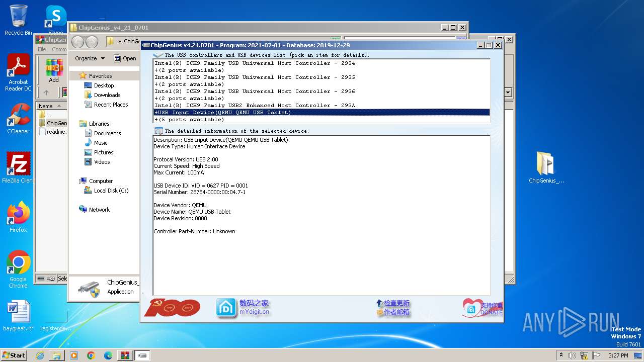644x362 pixels.
Task: Select the parent folder '..' entry in WinRAR
Action: click(x=45, y=115)
